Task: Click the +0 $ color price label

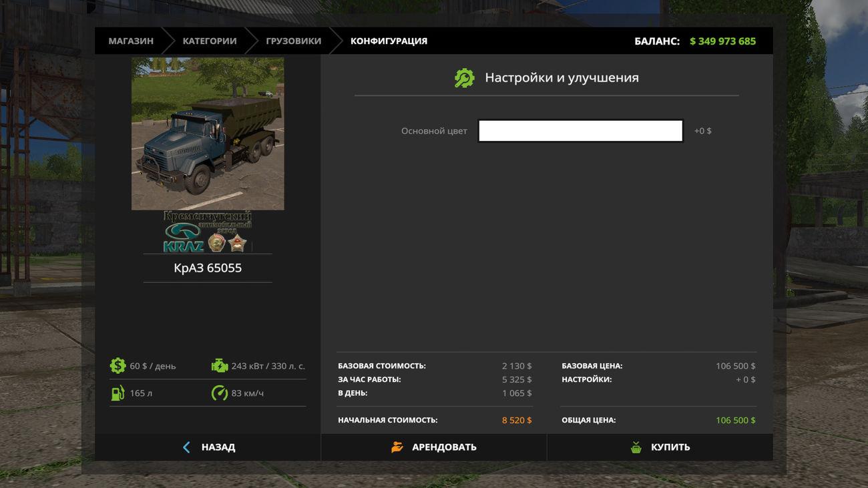Action: pos(702,131)
